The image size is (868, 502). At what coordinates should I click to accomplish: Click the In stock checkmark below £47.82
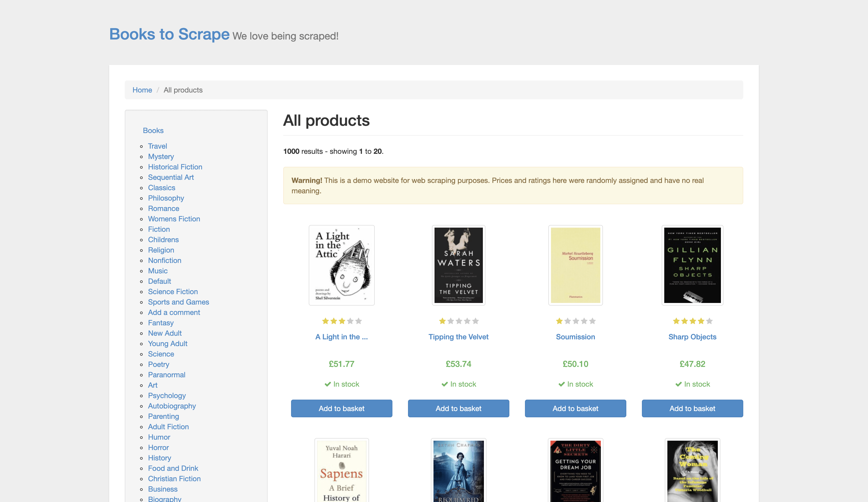[x=678, y=384]
